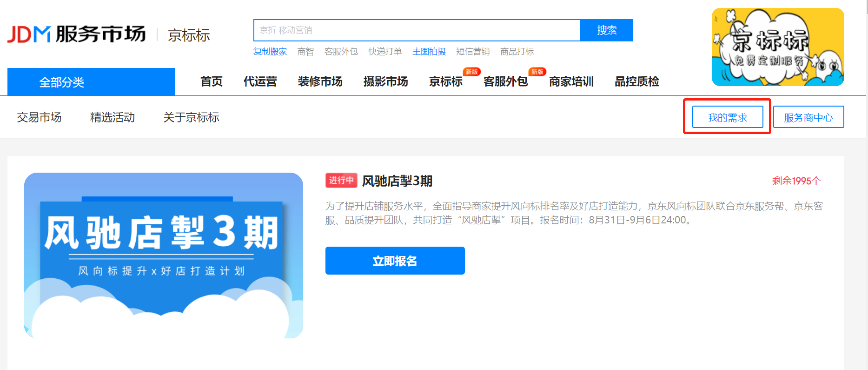Click the 剩余1995个 remaining count text

[x=796, y=181]
